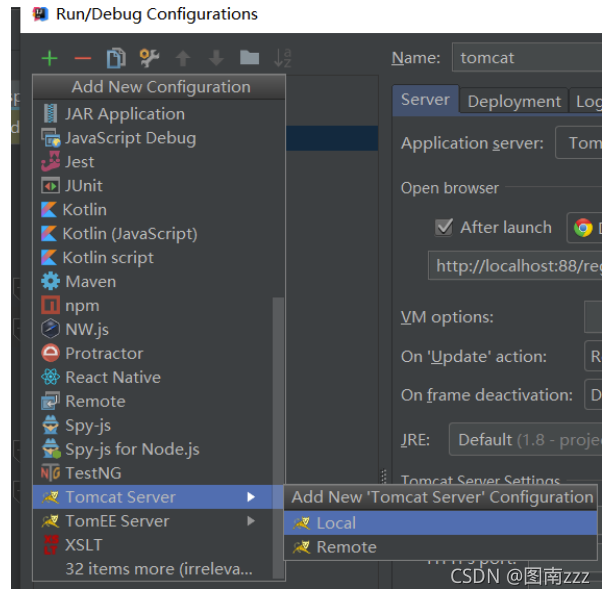
Task: Pick the Kotlin script entry
Action: click(159, 258)
